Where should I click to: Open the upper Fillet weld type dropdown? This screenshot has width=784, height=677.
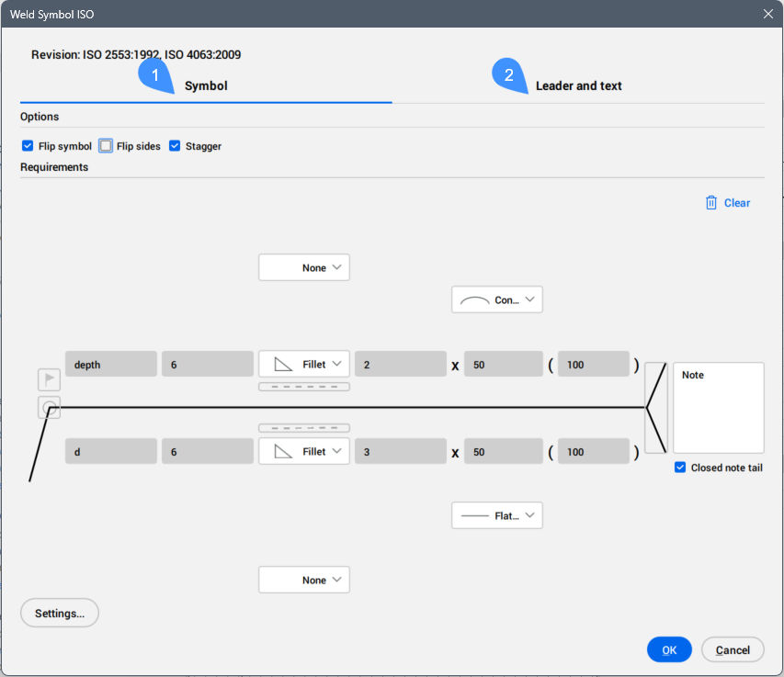(304, 365)
